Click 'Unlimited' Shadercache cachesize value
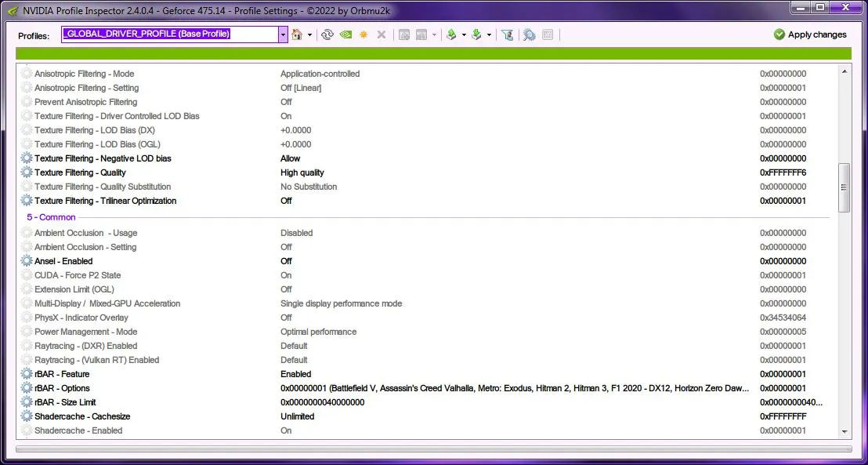Viewport: 868px width, 465px height. tap(297, 416)
